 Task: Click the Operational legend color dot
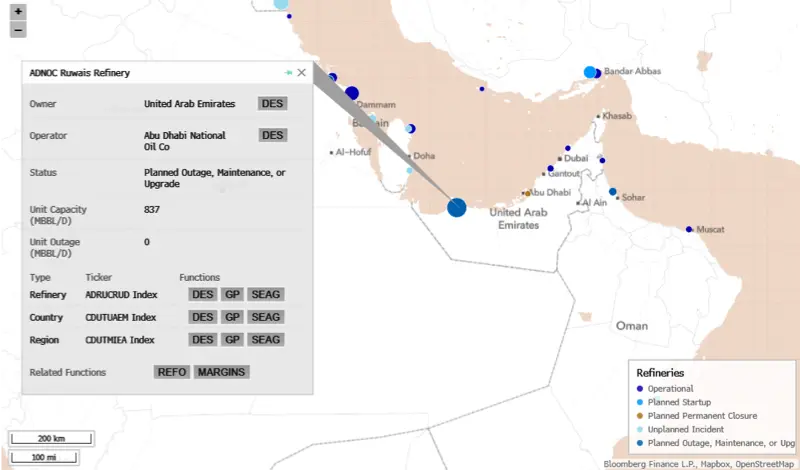tap(640, 389)
